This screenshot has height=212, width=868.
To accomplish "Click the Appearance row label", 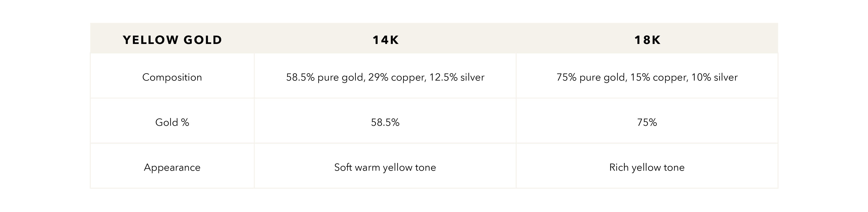I will click(172, 167).
